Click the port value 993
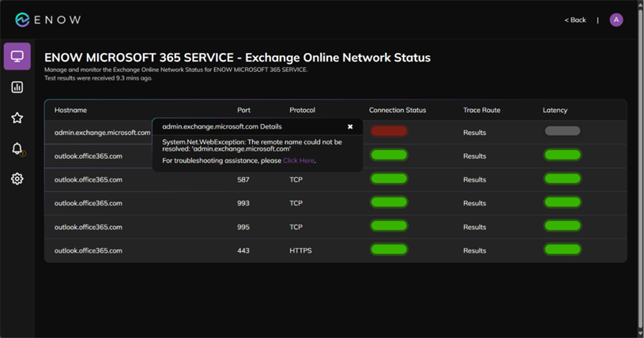The image size is (644, 338). point(243,203)
